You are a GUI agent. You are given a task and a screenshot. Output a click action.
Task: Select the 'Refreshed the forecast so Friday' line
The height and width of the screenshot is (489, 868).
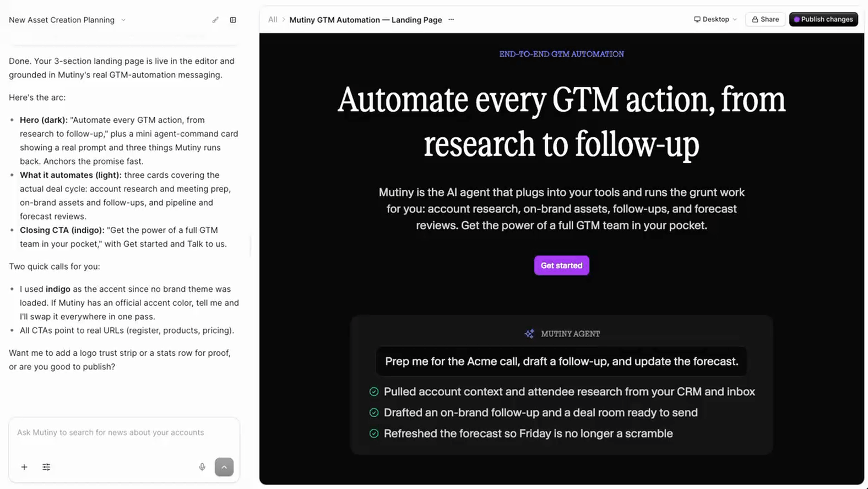click(x=528, y=433)
